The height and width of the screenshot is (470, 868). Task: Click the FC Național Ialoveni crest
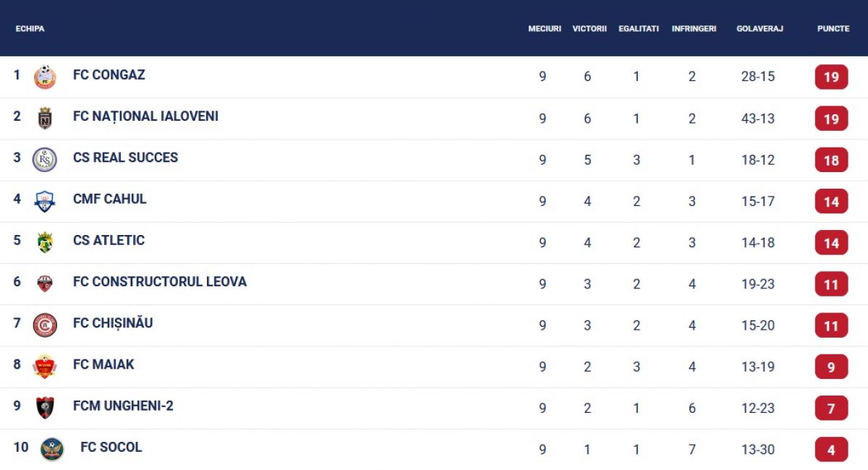(x=45, y=118)
